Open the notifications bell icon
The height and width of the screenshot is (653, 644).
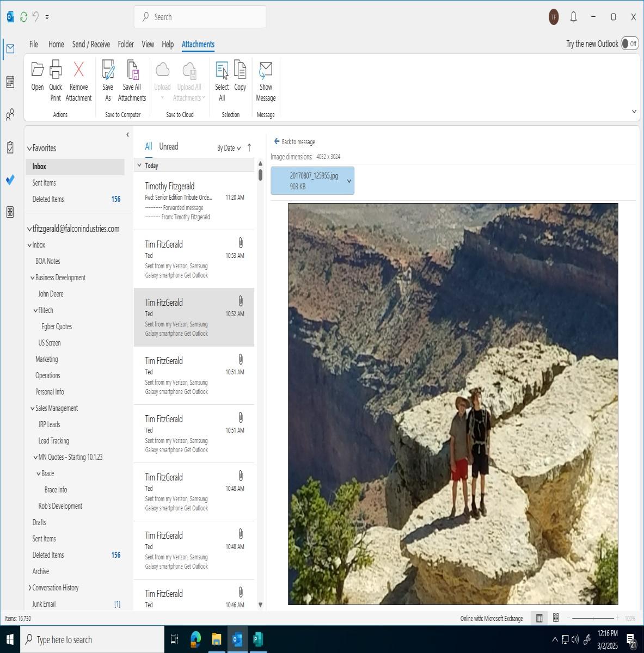[x=573, y=17]
